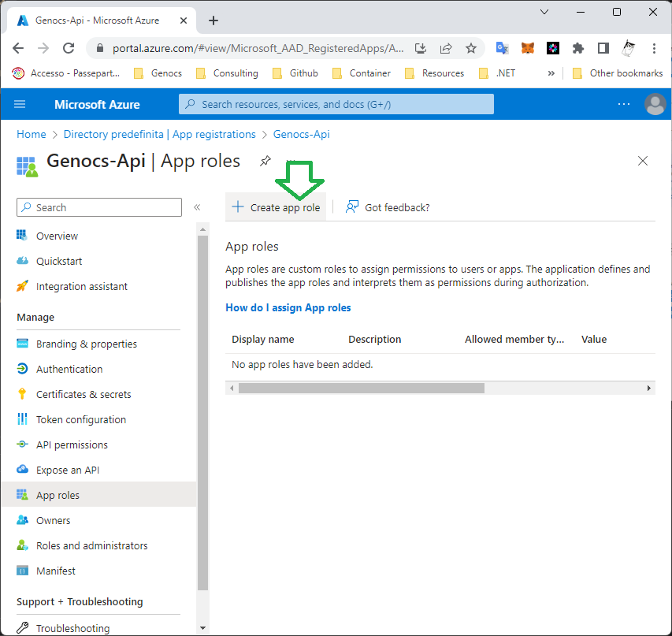Open the MetaMask fox extension

coord(527,48)
